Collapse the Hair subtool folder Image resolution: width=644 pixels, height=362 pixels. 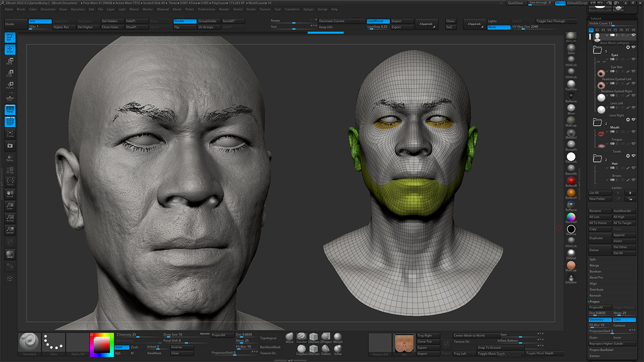pos(597,158)
